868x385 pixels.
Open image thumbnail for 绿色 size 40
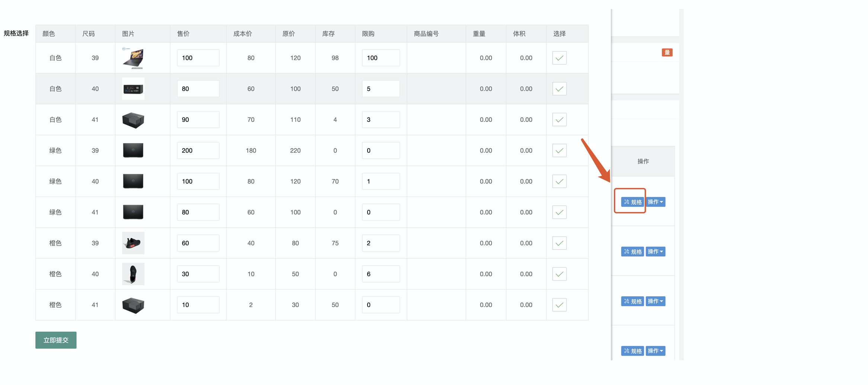click(x=133, y=182)
